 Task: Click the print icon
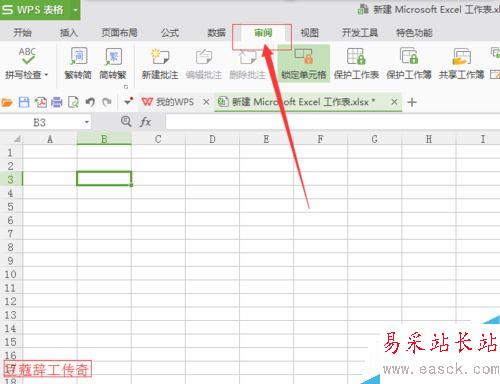[x=57, y=102]
